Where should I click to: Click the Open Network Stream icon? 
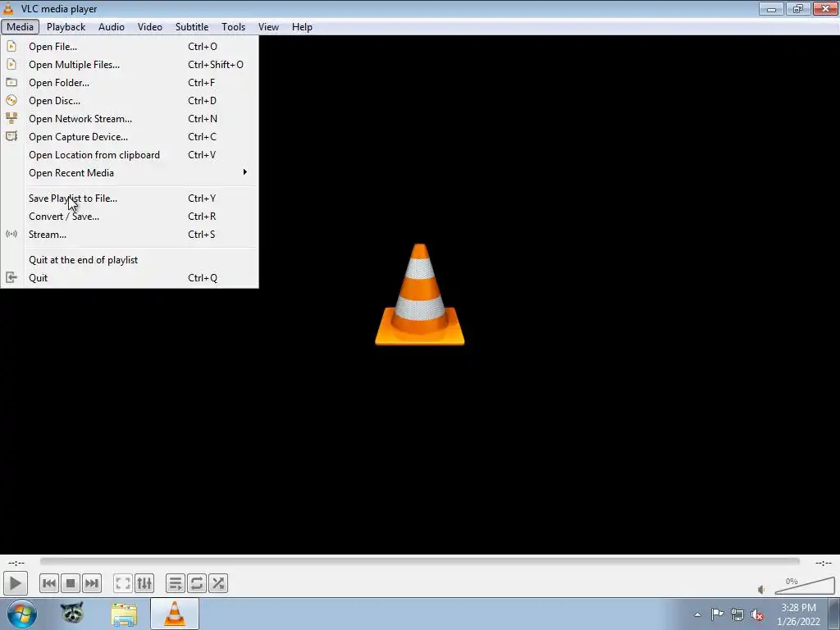[x=11, y=118]
